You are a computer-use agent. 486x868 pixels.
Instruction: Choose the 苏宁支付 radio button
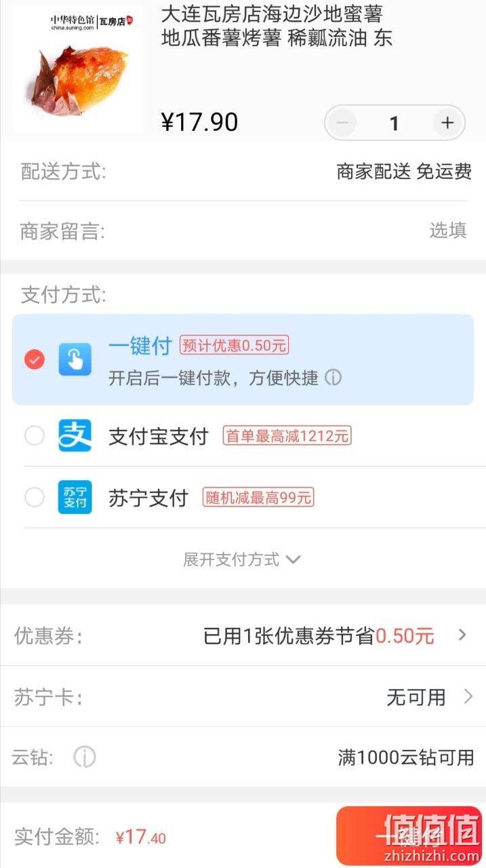[x=35, y=498]
